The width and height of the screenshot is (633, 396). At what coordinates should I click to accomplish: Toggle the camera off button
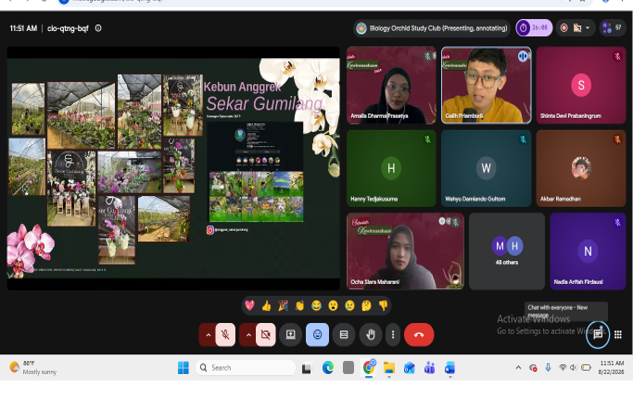[x=266, y=334]
